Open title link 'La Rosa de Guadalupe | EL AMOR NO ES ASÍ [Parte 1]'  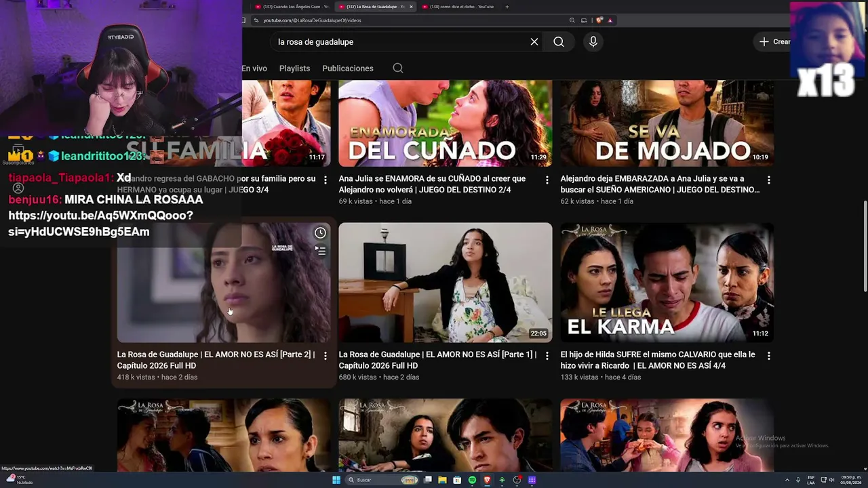[437, 360]
